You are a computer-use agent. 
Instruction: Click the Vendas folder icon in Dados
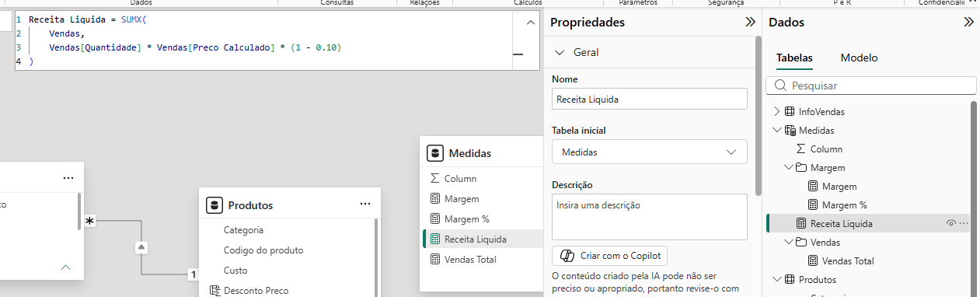pos(801,243)
